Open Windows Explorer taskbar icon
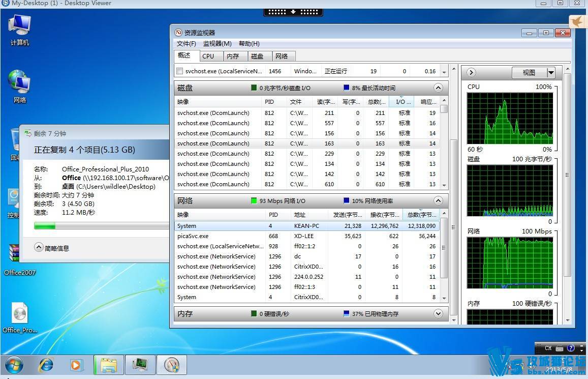Screen dimensions: 588x379 tap(109, 365)
